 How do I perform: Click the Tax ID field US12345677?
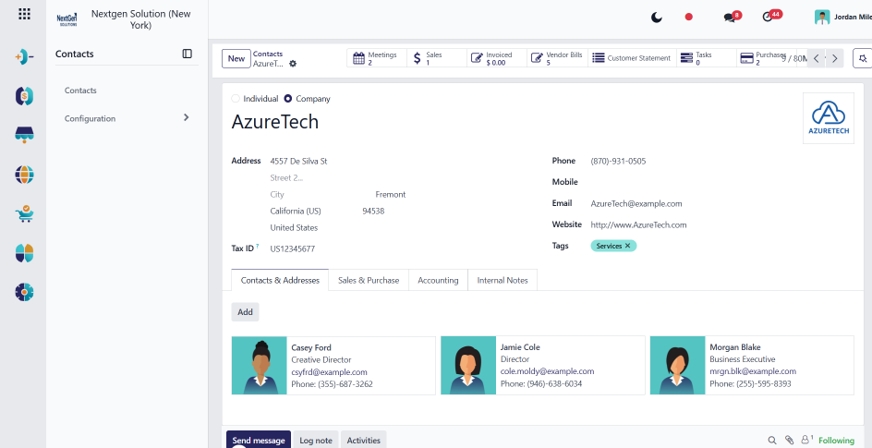(x=293, y=248)
